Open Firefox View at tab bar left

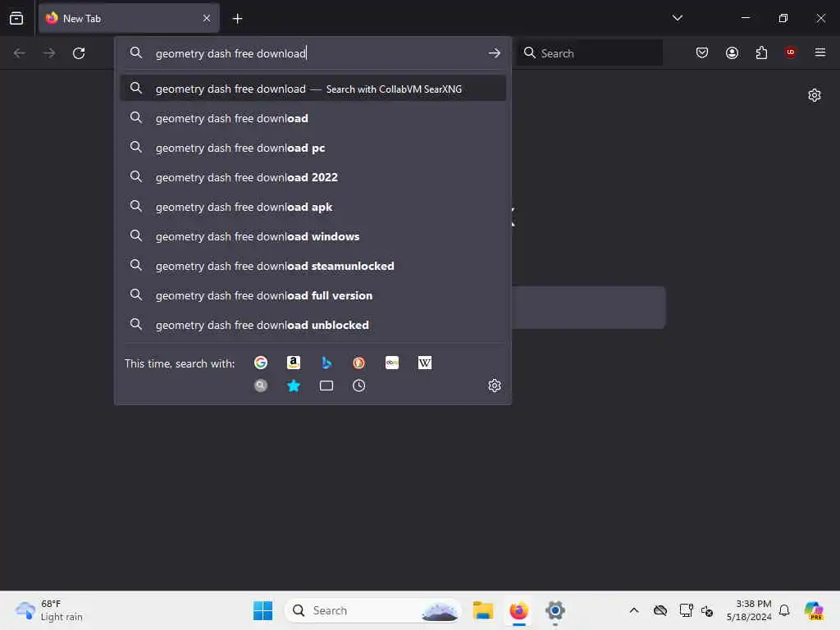[x=16, y=18]
